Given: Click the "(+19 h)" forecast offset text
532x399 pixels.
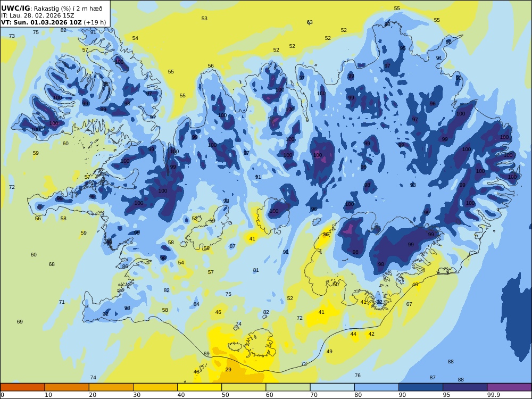Looking at the screenshot, I should (x=95, y=22).
